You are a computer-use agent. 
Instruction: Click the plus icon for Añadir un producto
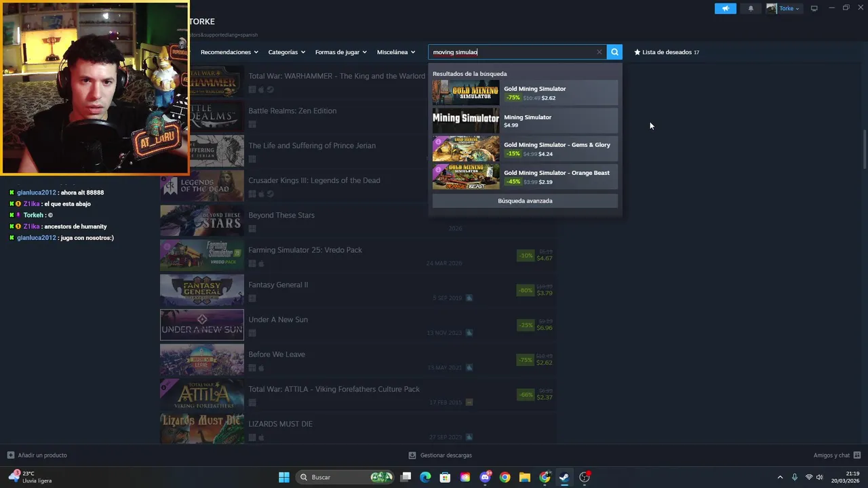(x=10, y=455)
